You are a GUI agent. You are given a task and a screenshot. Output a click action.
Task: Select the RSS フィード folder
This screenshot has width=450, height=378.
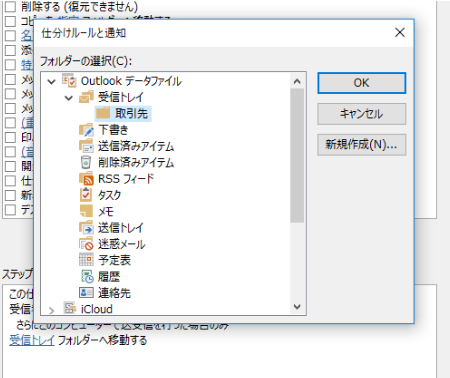coord(126,179)
